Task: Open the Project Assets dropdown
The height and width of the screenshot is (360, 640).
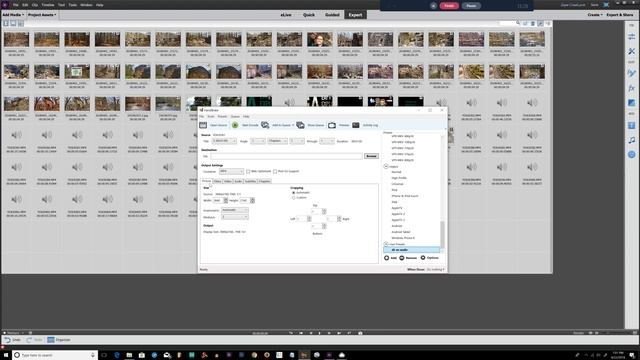Action: (42, 15)
